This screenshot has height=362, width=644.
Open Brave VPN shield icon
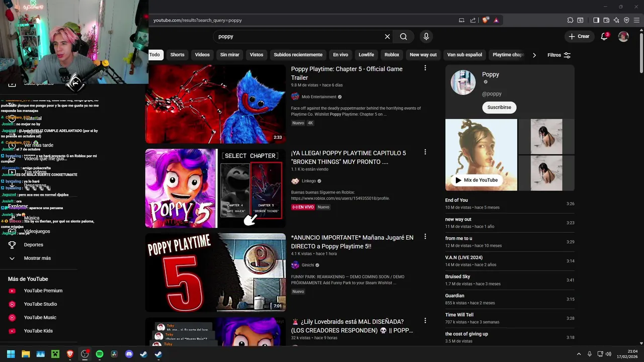(626, 20)
